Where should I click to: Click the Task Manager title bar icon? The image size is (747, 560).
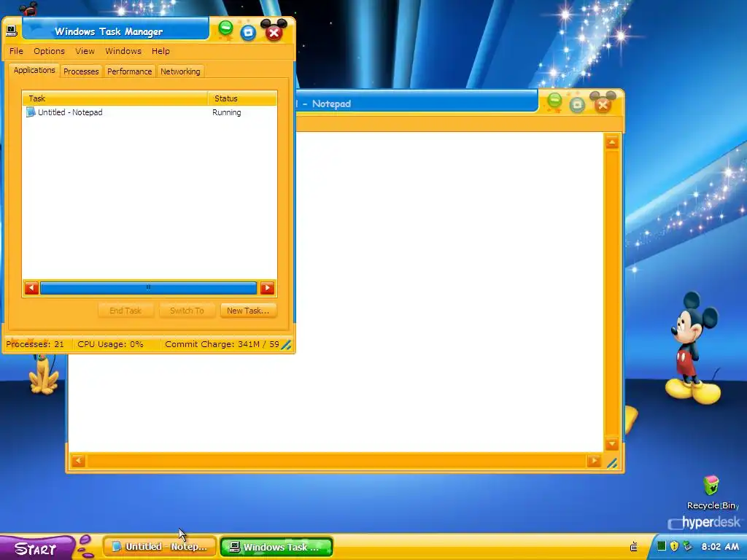click(12, 31)
